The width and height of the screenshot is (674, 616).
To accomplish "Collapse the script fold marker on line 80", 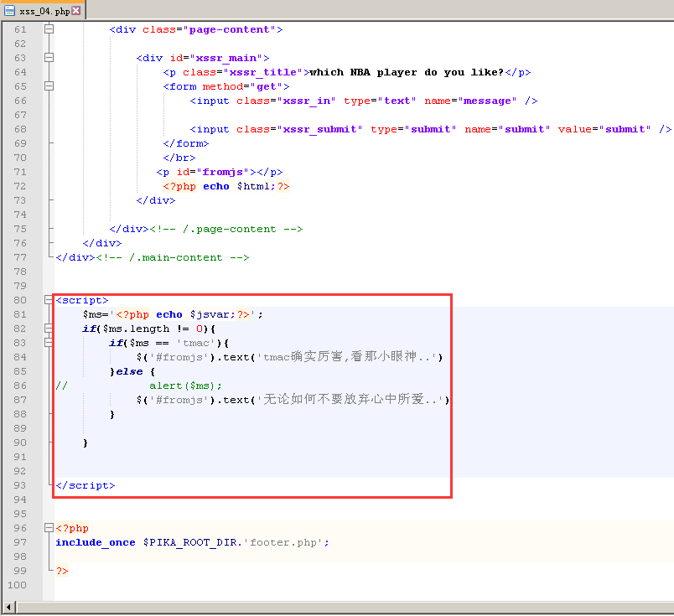I will (49, 299).
